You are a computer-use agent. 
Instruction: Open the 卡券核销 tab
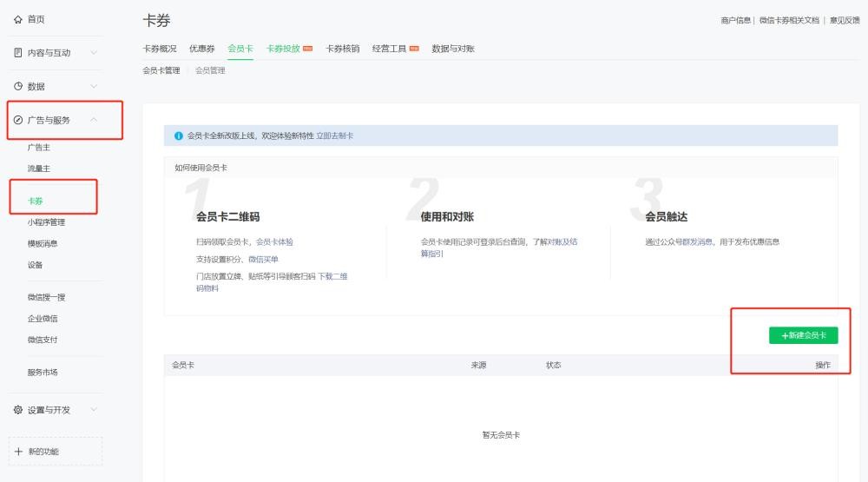tap(343, 49)
